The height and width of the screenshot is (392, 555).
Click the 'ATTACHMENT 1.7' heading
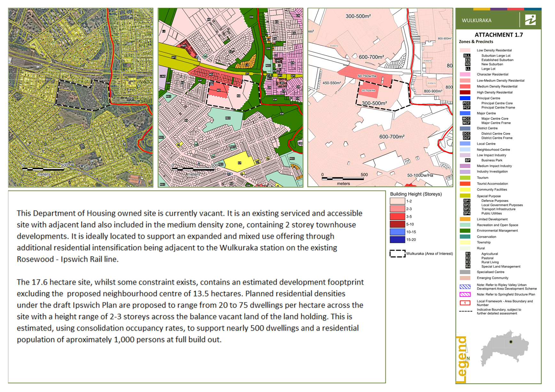[x=499, y=35]
